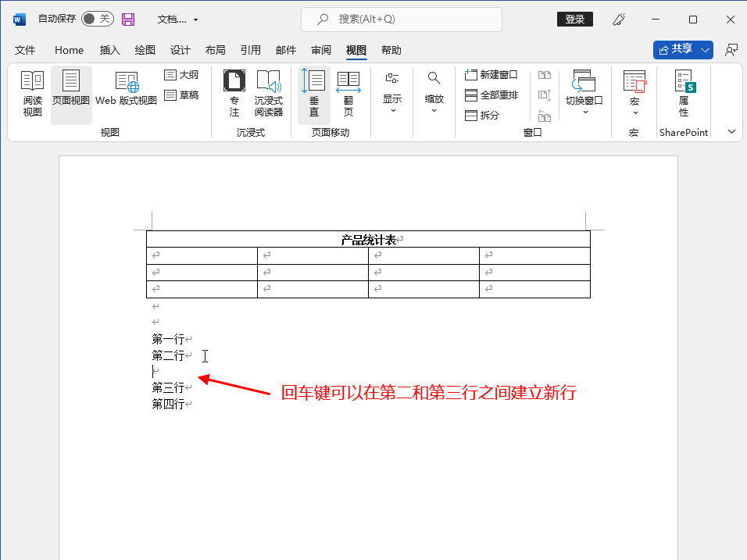Click the text 第二行
Viewport: 747px width, 560px height.
tap(168, 355)
